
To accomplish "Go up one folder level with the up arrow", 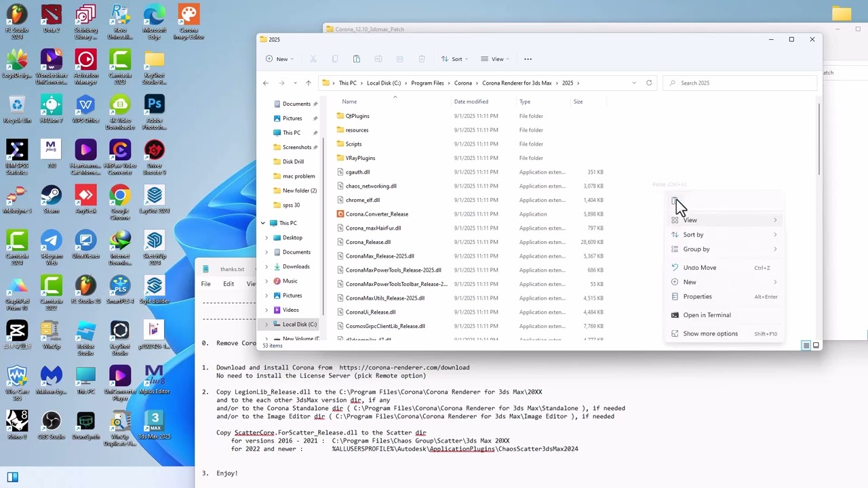I will click(x=309, y=83).
